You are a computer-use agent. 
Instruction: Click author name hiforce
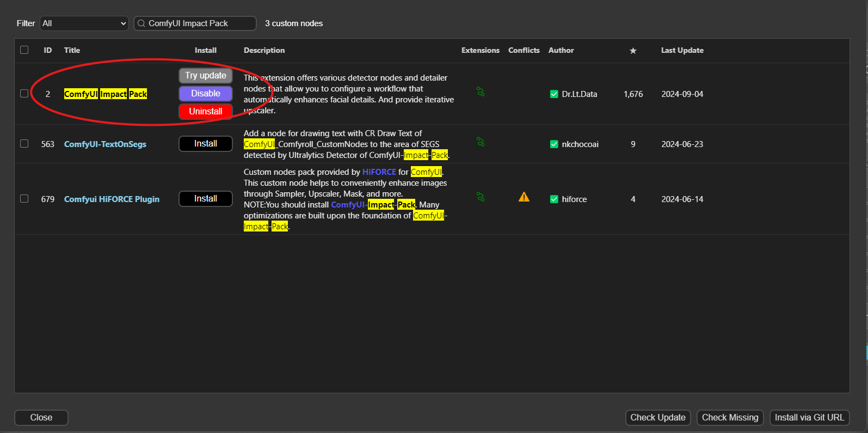coord(574,199)
